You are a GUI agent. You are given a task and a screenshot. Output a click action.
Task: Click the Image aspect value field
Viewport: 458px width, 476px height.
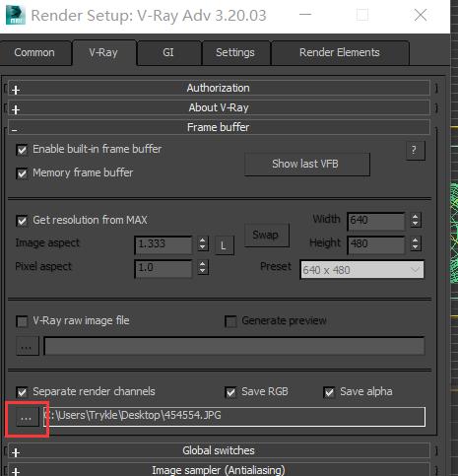click(x=164, y=244)
